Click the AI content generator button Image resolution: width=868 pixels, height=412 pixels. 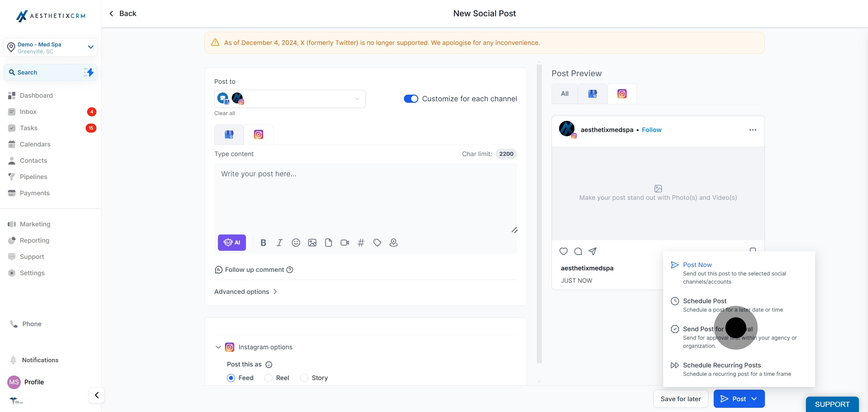tap(231, 243)
